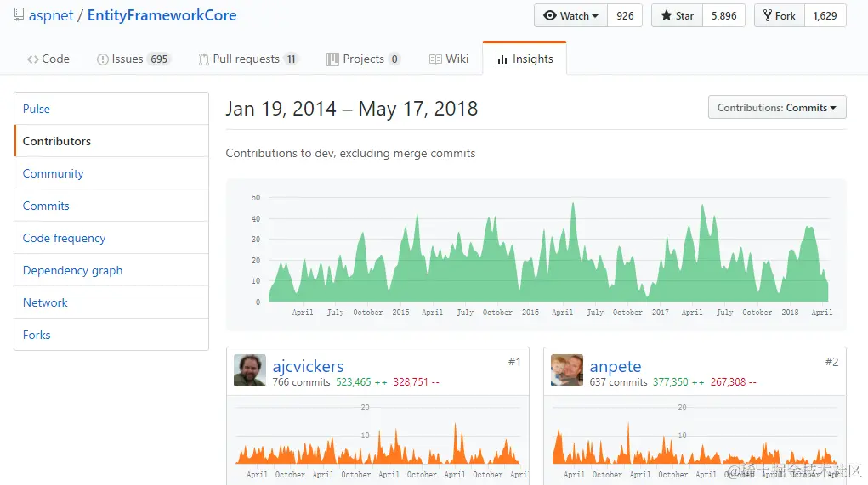Star the repository

pyautogui.click(x=677, y=15)
